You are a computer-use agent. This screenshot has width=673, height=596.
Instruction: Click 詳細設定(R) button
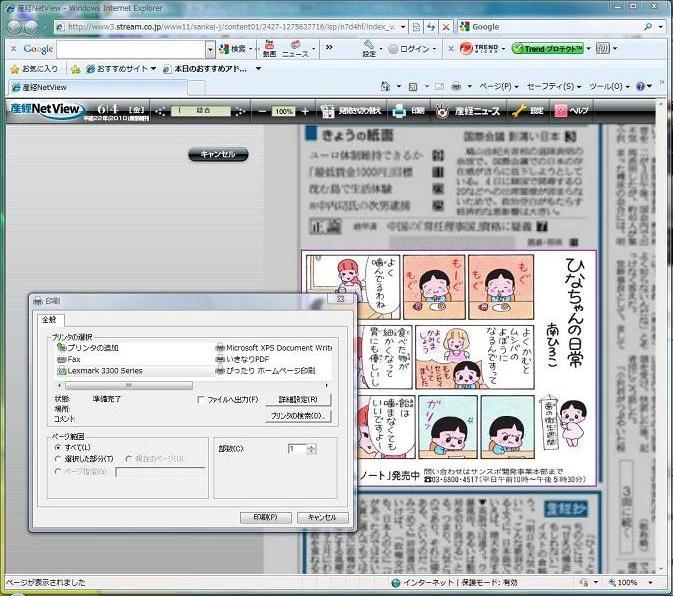tap(298, 399)
